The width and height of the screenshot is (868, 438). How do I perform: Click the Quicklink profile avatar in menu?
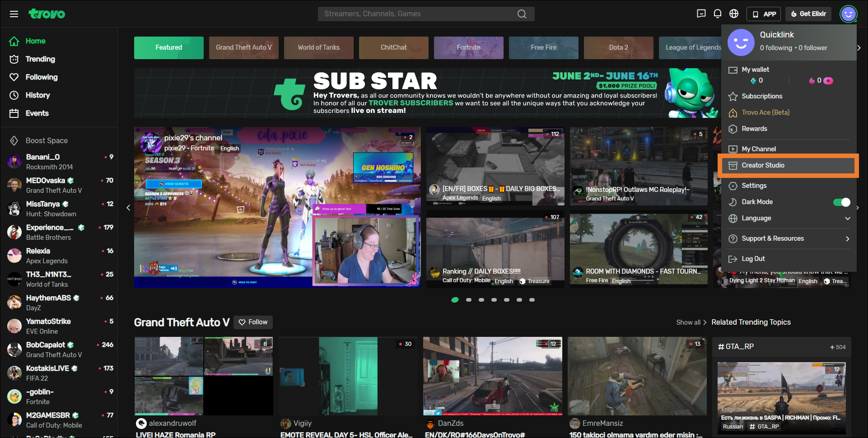(x=741, y=42)
